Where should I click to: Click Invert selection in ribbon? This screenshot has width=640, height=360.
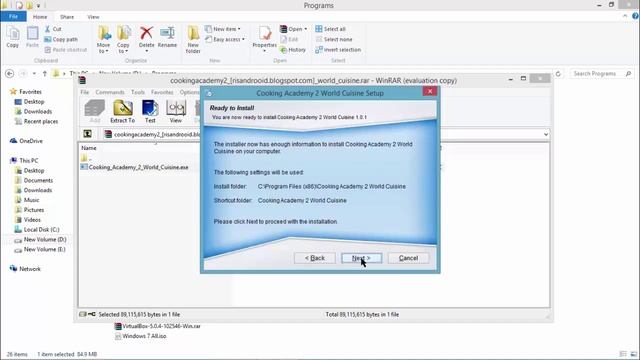click(338, 49)
